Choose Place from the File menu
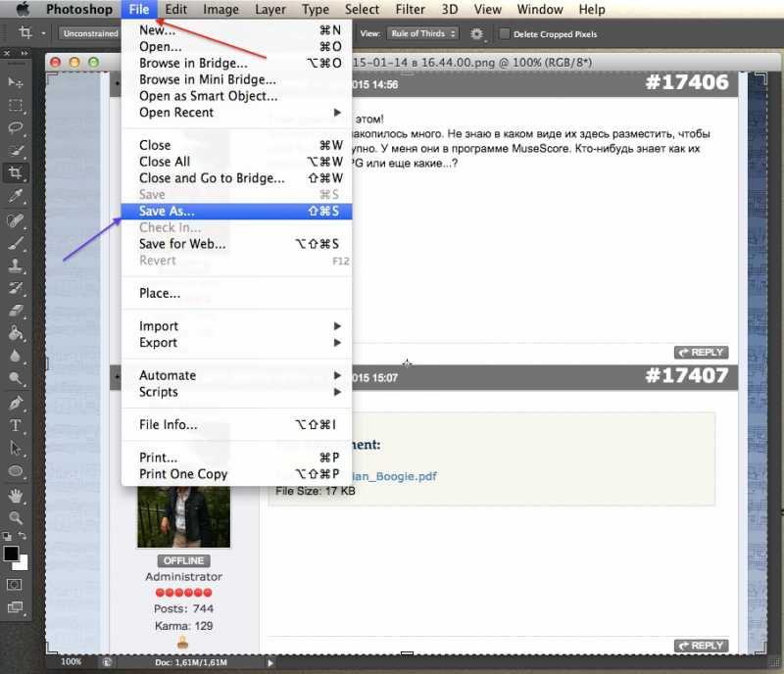Viewport: 784px width, 674px height. click(x=237, y=293)
